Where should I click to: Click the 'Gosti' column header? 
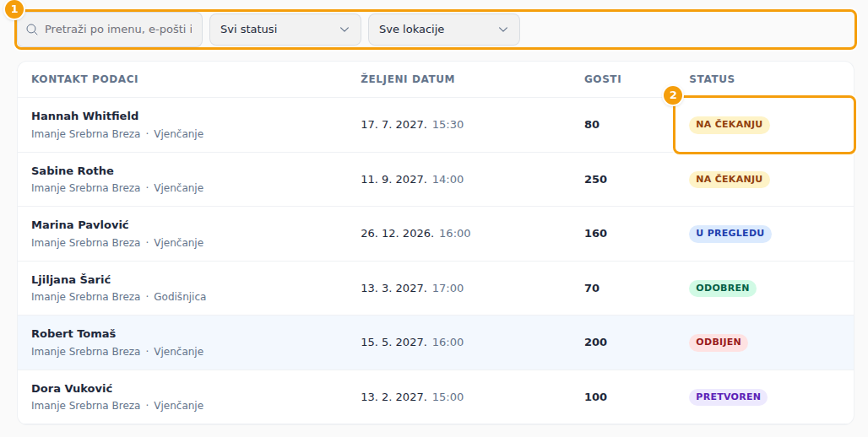pos(603,79)
